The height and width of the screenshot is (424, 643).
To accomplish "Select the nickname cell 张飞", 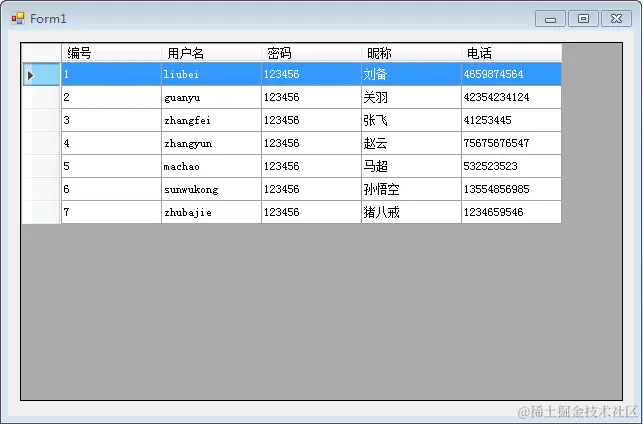I will pos(411,120).
